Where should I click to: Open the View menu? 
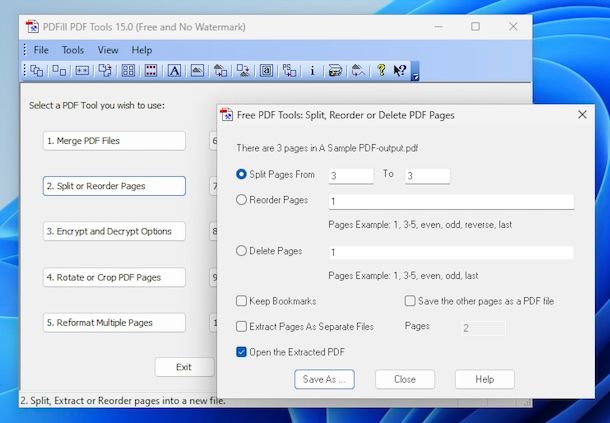coord(108,50)
